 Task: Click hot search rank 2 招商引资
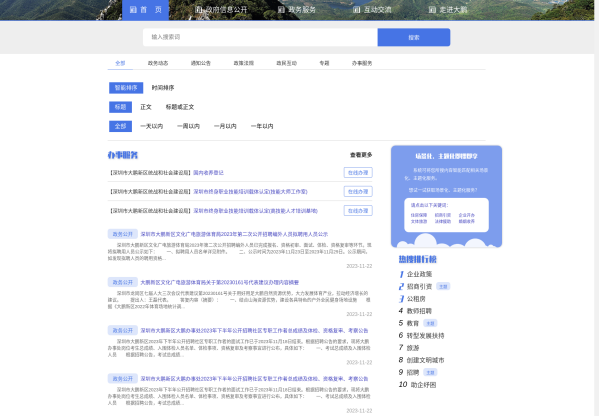coord(419,287)
